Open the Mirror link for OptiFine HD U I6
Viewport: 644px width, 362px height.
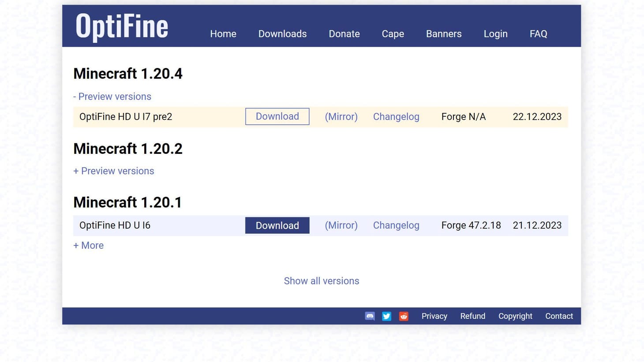[341, 225]
